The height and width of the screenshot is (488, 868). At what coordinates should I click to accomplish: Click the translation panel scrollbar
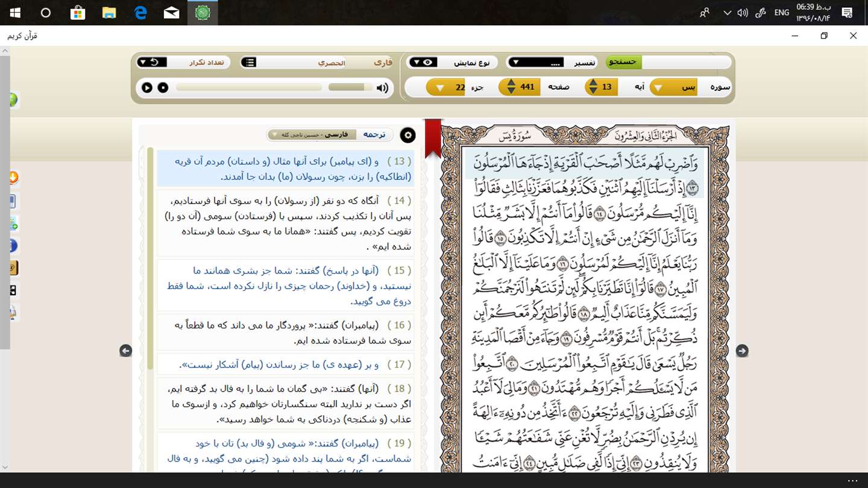(x=150, y=259)
